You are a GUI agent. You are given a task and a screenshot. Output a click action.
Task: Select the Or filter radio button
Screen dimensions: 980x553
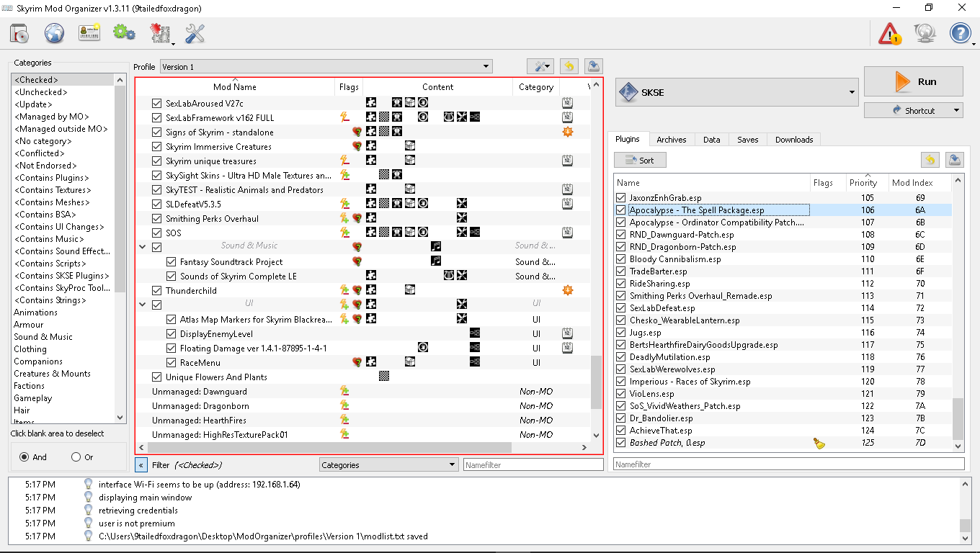coord(76,457)
